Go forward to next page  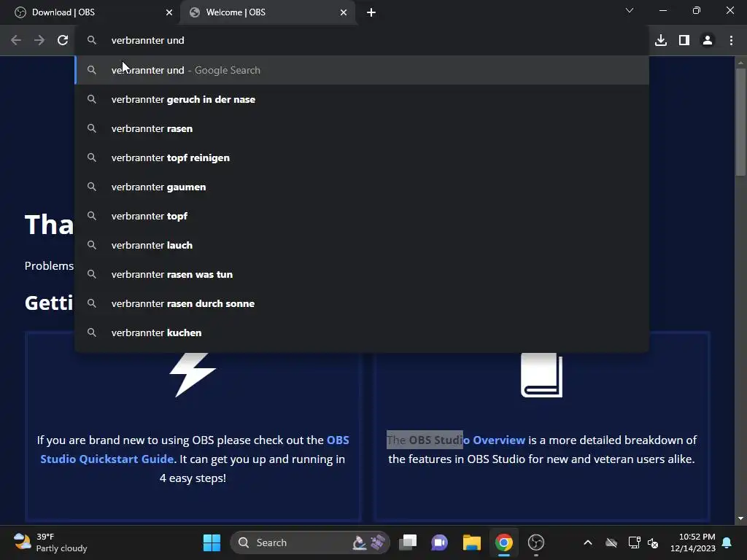click(x=39, y=41)
